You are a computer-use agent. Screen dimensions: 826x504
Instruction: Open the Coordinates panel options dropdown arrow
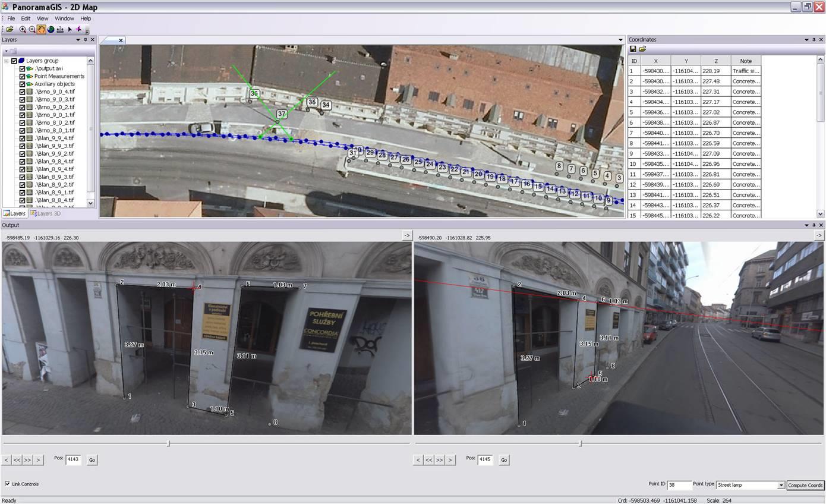[807, 40]
